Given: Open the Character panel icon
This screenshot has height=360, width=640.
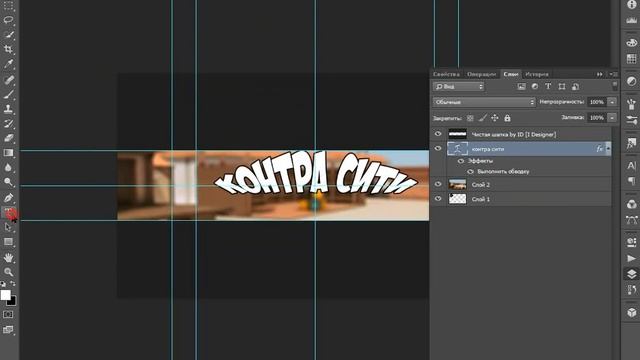Looking at the screenshot, I should (631, 165).
